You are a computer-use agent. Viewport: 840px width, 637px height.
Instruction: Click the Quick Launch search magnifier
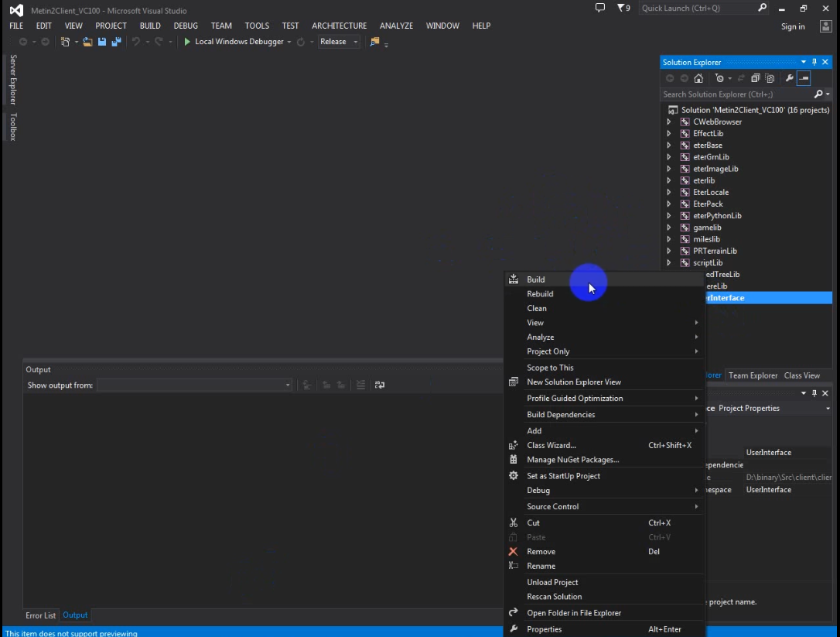763,8
